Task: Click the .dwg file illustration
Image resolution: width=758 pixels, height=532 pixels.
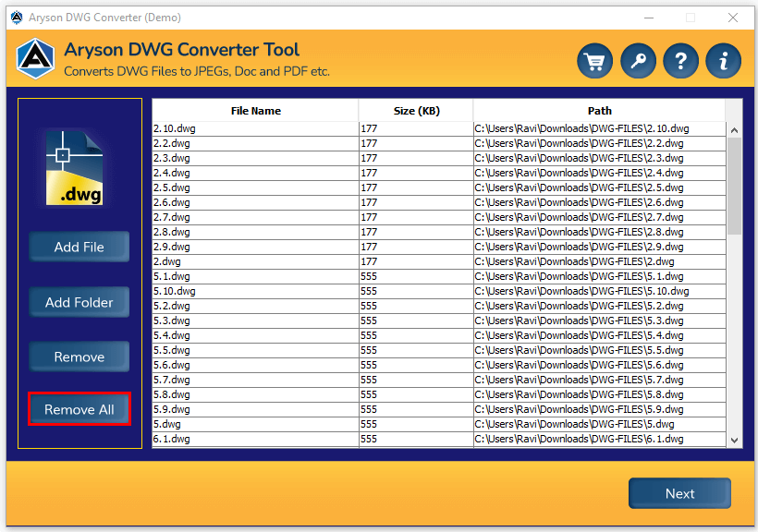Action: pos(75,168)
